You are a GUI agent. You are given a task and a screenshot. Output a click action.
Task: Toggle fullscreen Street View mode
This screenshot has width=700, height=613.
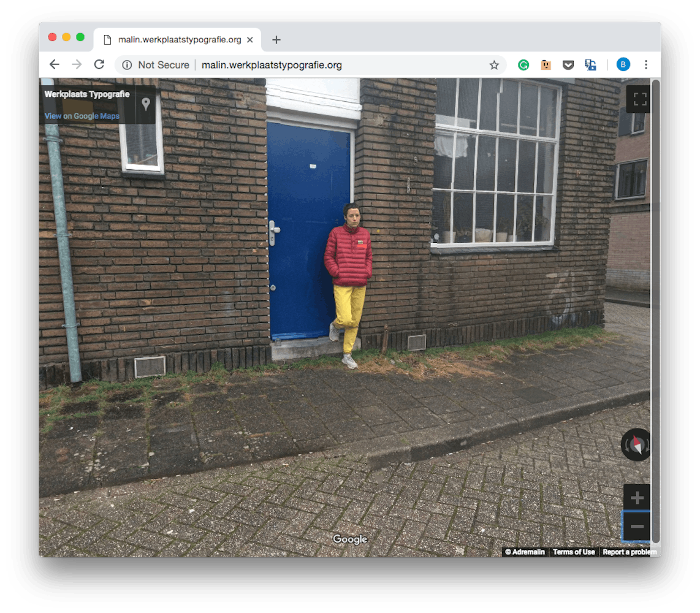tap(640, 99)
